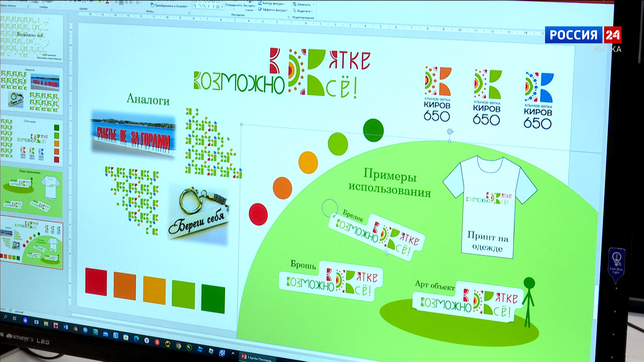
Task: Click the taskbar search magnifier icon
Action: pos(5,317)
